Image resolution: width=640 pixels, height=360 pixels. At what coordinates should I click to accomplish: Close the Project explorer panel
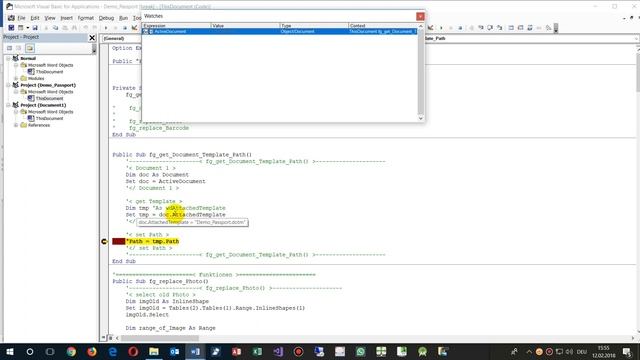[x=92, y=38]
